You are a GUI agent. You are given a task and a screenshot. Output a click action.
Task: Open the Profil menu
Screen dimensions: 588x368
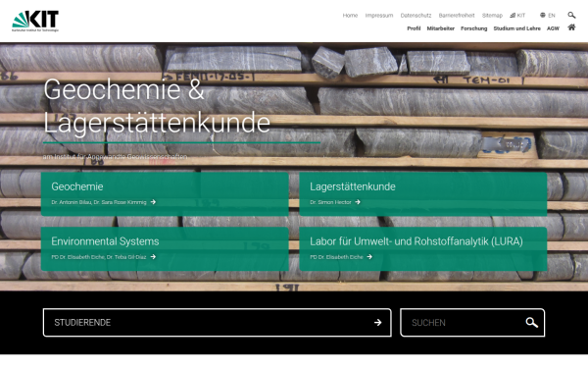click(x=414, y=28)
